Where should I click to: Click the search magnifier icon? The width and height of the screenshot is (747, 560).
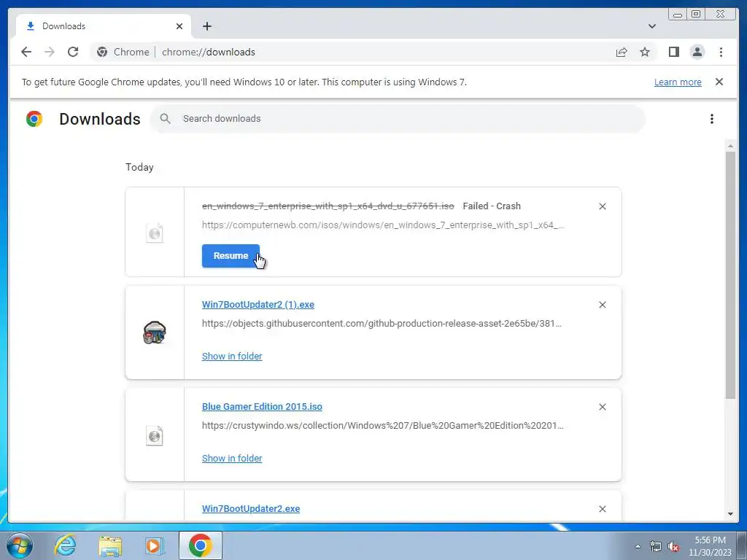[165, 119]
